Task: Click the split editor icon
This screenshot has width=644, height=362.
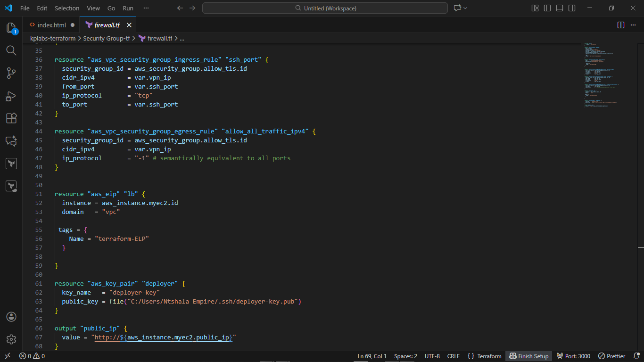Action: click(620, 25)
